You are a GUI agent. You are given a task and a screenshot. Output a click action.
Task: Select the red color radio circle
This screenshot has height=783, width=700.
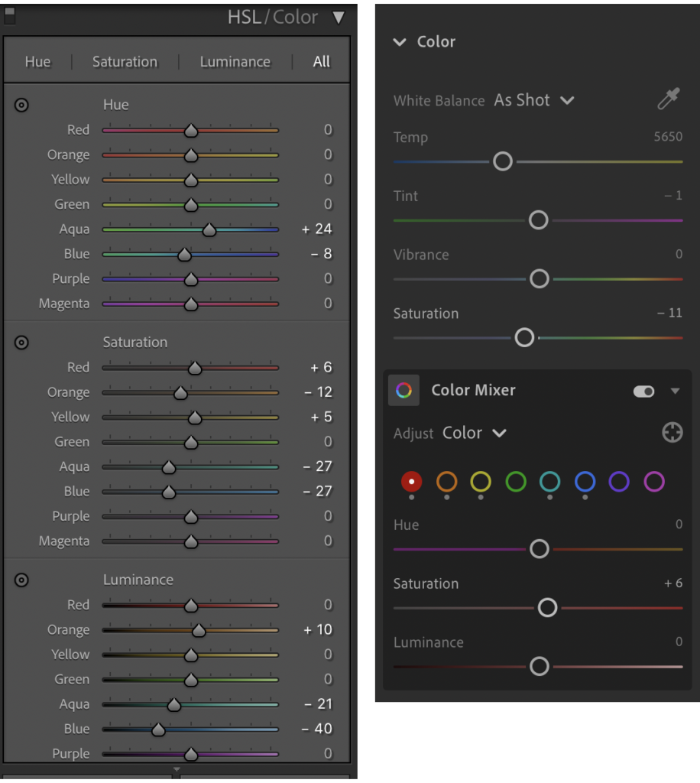click(412, 482)
